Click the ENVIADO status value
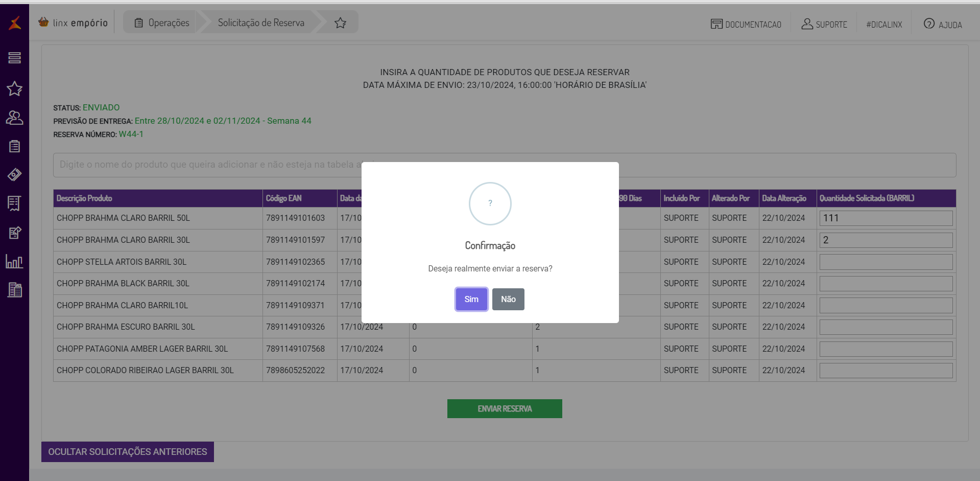980x481 pixels. coord(101,107)
